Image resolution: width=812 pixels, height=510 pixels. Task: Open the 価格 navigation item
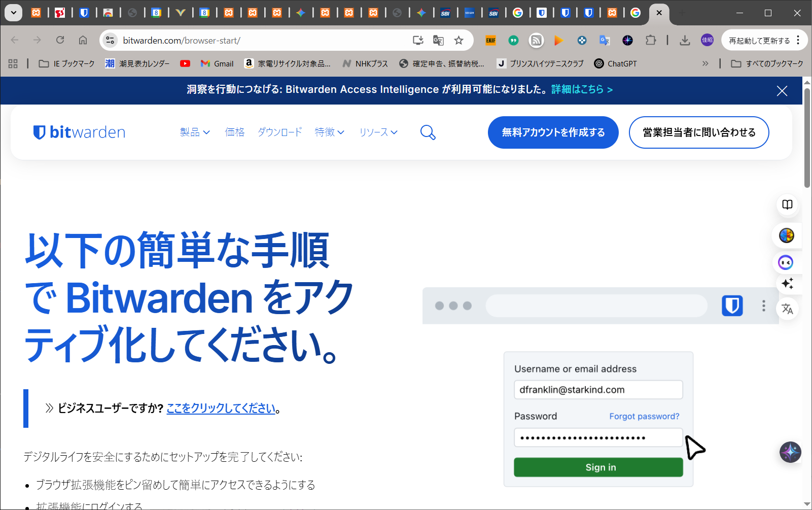coord(235,132)
